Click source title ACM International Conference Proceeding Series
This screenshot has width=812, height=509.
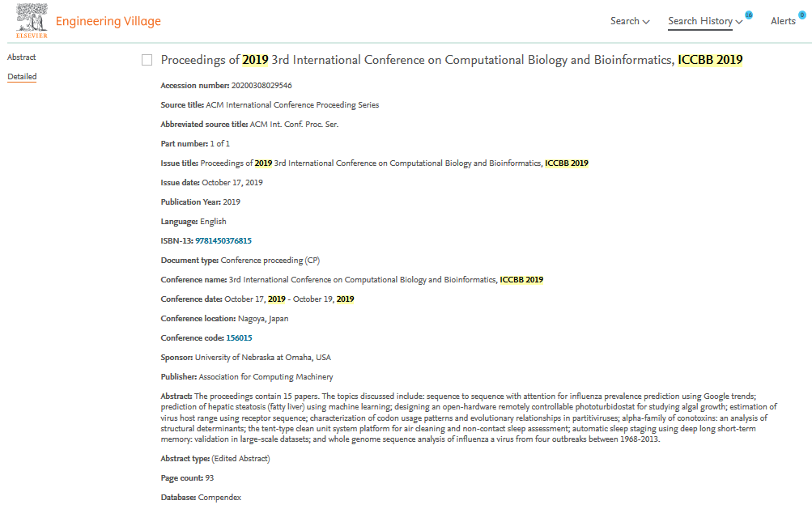[x=292, y=105]
